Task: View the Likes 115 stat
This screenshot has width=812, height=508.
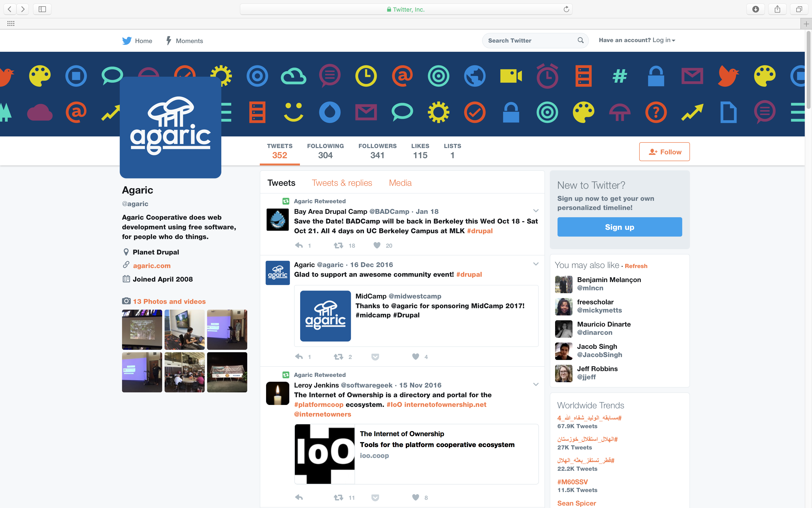Action: (x=420, y=151)
